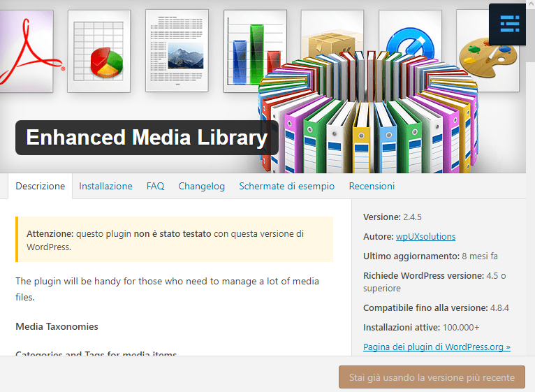Click the Media Taxonomies heading
Screen dimensions: 535x392
coord(57,327)
